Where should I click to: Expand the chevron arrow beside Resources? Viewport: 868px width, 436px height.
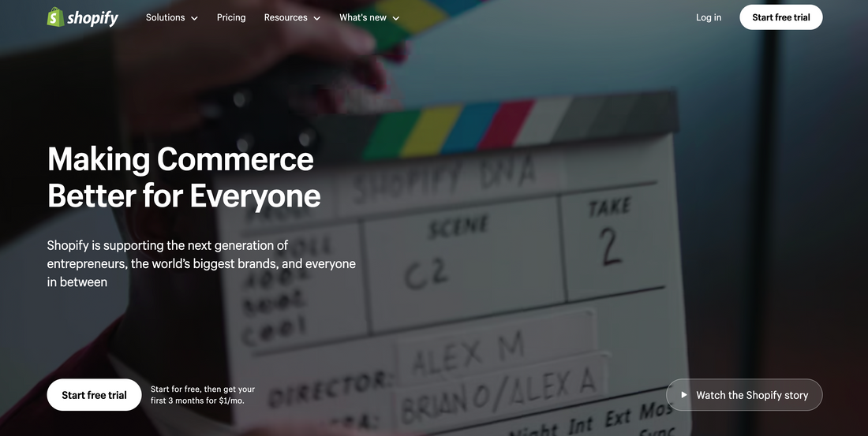(x=317, y=18)
